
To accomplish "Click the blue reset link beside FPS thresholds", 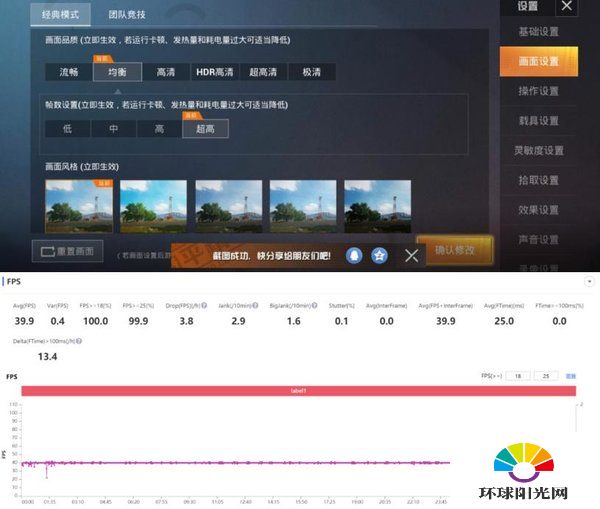I will pyautogui.click(x=571, y=376).
